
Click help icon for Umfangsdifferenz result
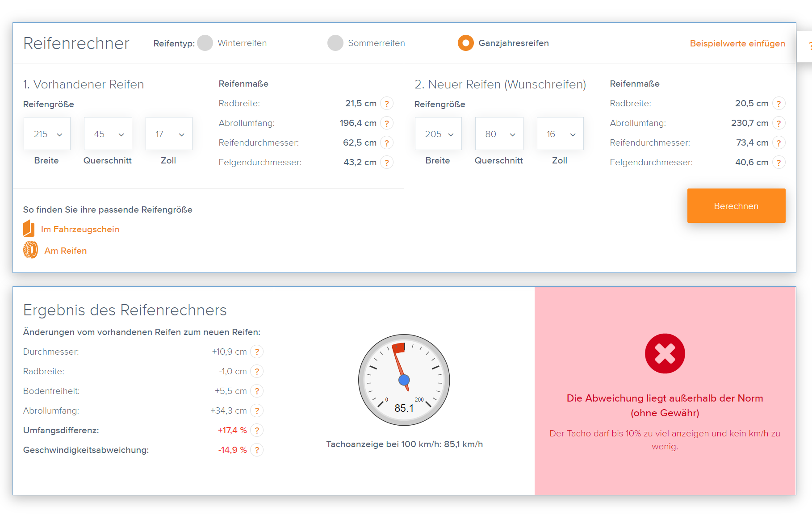[257, 431]
